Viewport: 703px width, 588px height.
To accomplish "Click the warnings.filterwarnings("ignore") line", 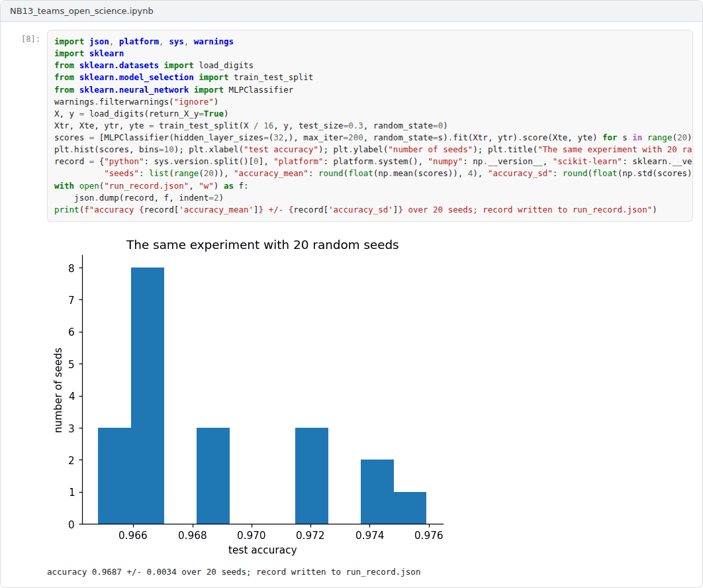I will click(136, 102).
